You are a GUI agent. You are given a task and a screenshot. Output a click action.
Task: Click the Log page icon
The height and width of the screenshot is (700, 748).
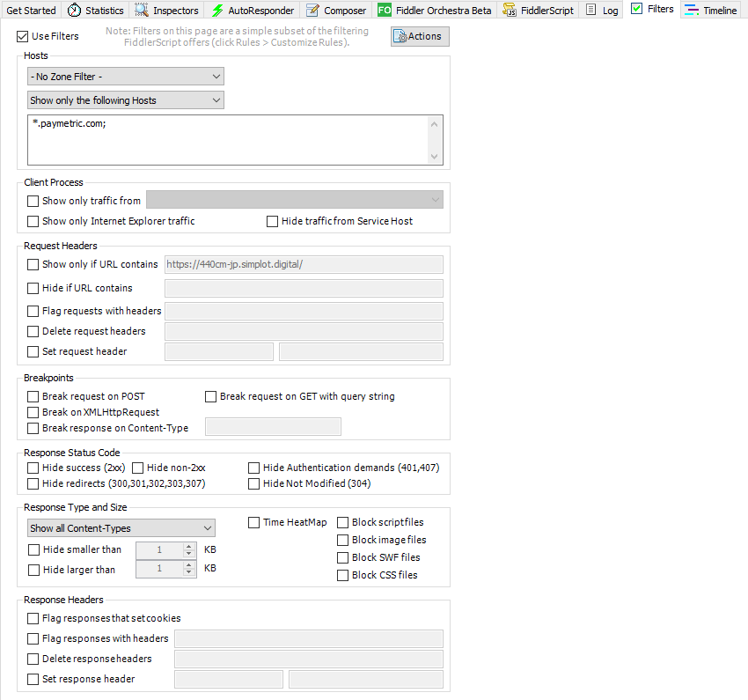pos(592,11)
